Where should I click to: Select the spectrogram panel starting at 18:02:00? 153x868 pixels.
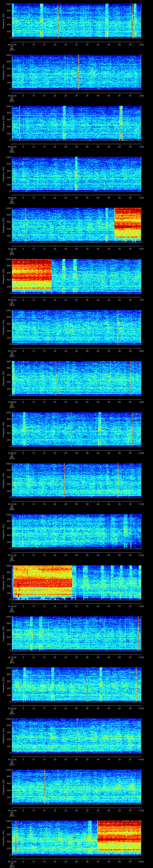coord(76,72)
